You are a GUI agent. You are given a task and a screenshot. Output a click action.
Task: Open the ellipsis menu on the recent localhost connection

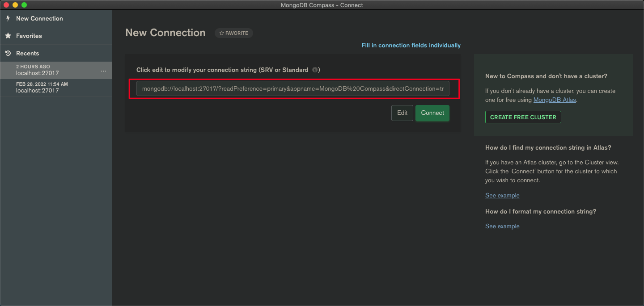pyautogui.click(x=104, y=71)
